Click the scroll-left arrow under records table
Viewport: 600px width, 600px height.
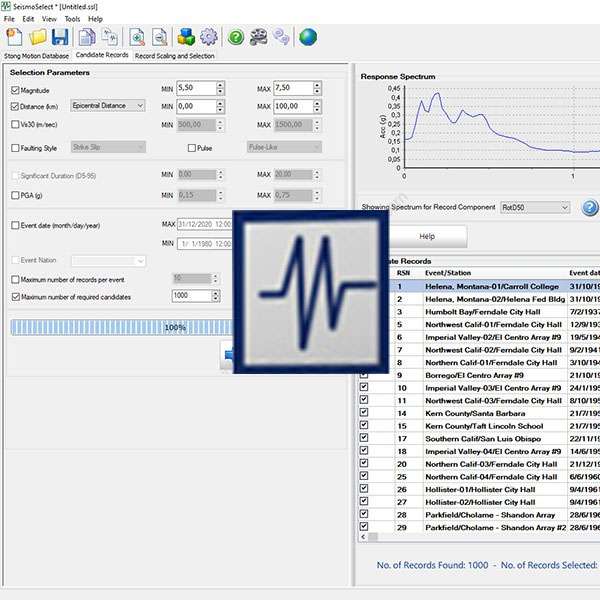[363, 537]
